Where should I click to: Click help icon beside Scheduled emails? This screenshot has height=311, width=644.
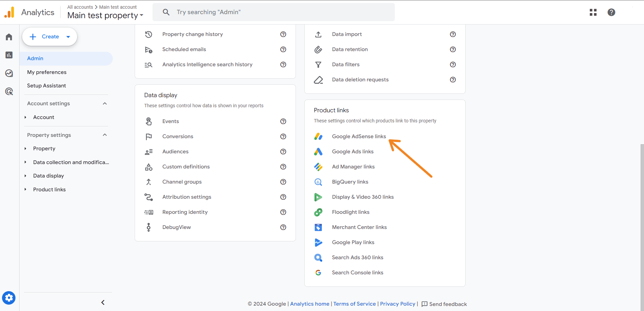pyautogui.click(x=283, y=49)
